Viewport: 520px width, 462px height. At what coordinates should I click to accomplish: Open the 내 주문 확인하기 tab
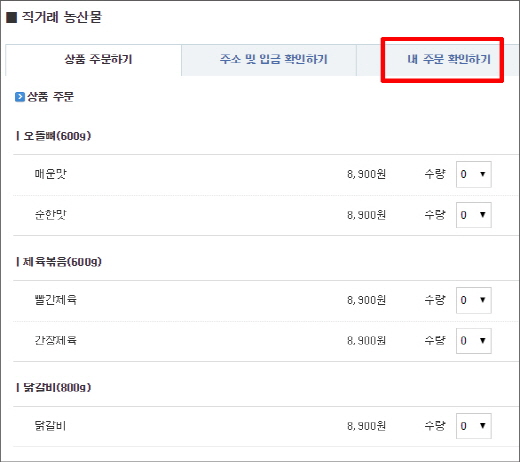click(448, 60)
